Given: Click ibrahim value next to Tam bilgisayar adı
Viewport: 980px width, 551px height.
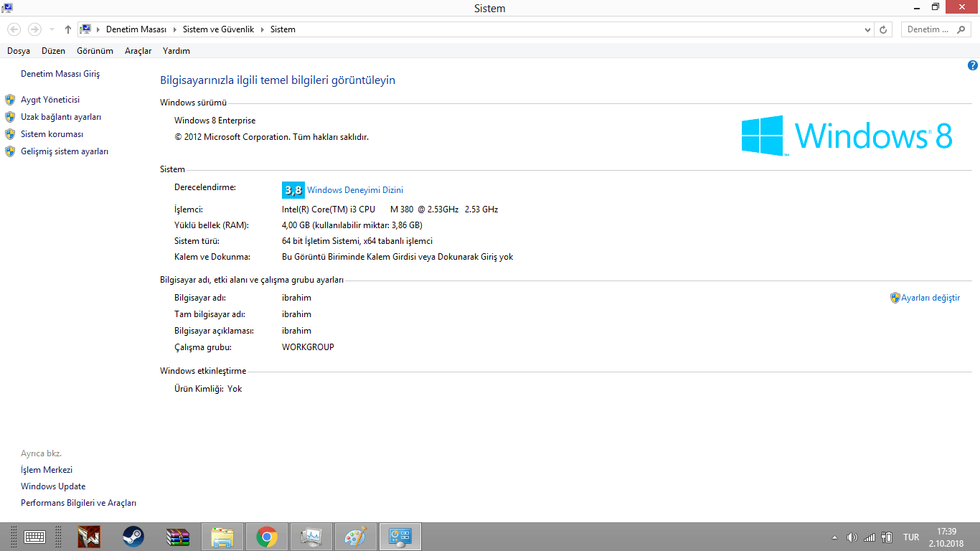Looking at the screenshot, I should [296, 314].
